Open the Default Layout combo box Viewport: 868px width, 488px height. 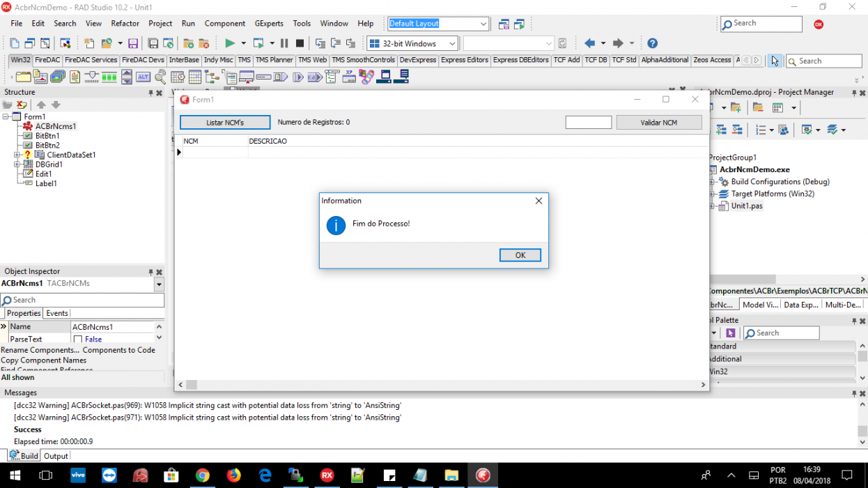(x=438, y=24)
